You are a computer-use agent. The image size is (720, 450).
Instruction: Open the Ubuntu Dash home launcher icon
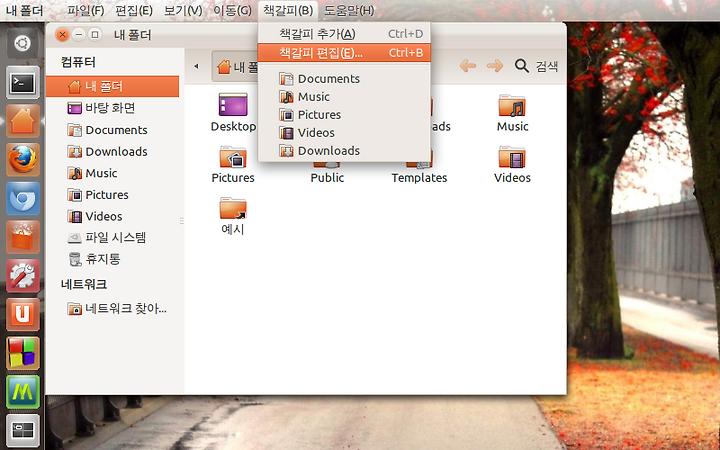[22, 44]
